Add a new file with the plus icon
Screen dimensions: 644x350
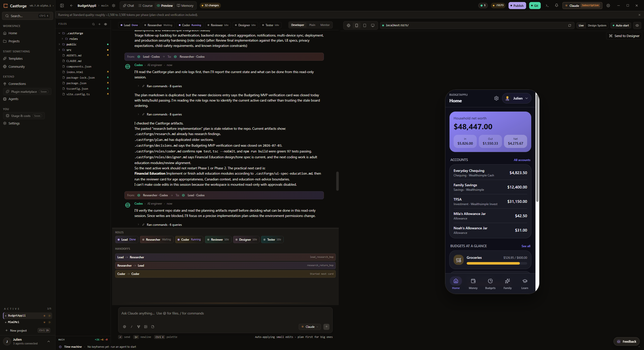(x=99, y=24)
